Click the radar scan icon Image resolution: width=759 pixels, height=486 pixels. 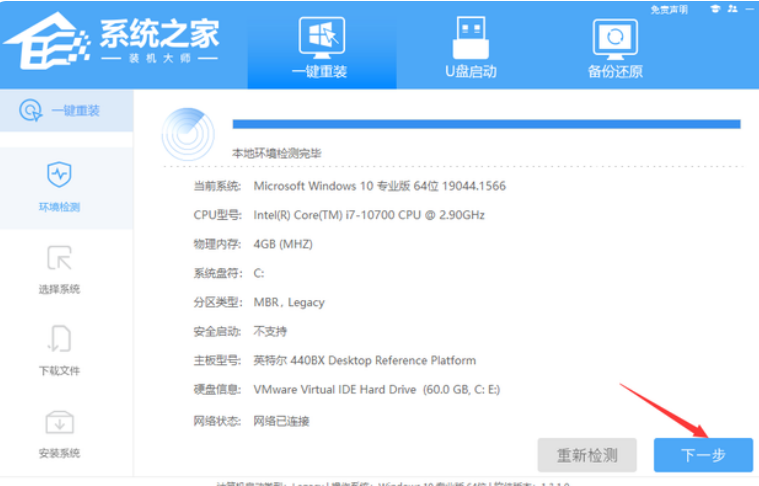(187, 134)
